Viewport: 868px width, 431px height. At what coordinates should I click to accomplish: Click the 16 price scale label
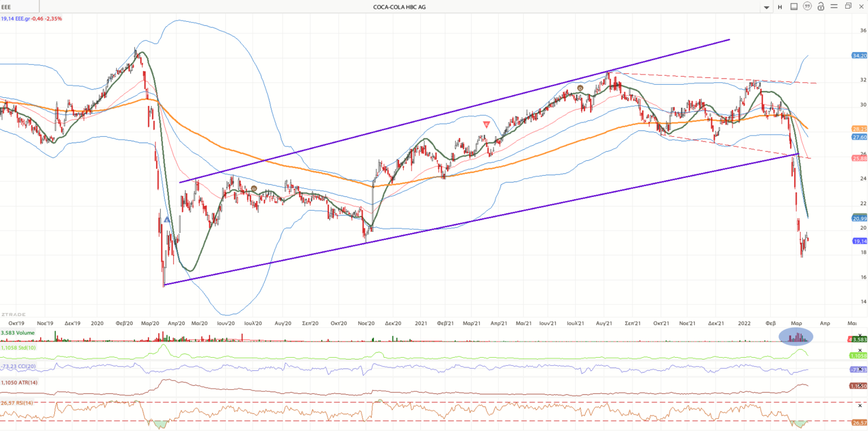tap(863, 277)
